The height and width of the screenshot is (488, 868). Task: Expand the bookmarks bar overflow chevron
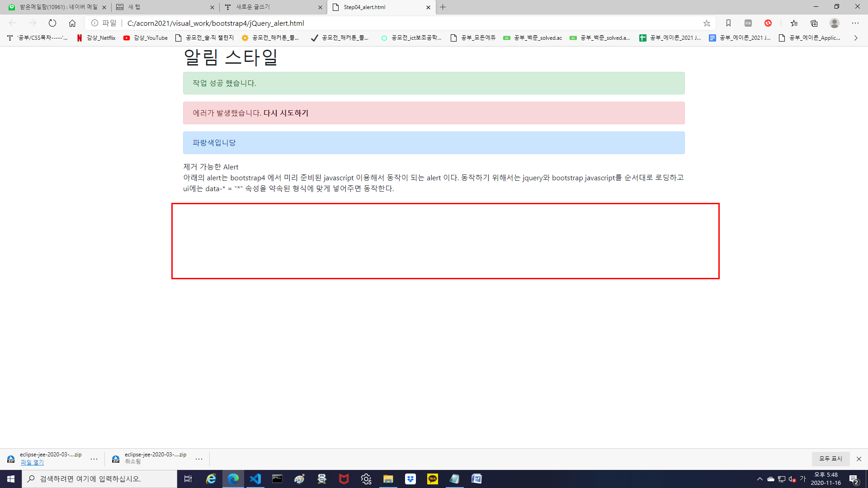(856, 38)
